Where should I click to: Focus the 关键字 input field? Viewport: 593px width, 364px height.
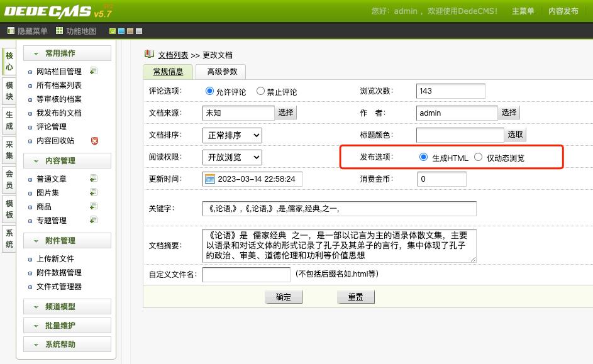[339, 208]
